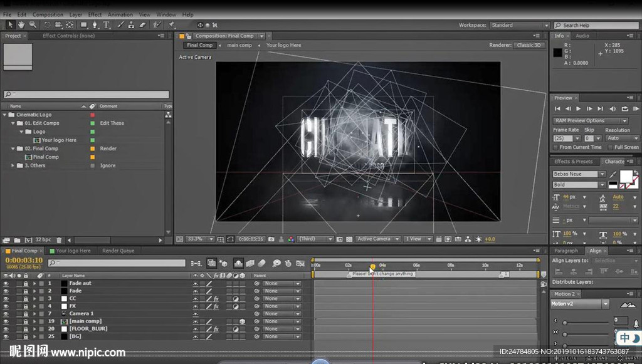642x364 pixels.
Task: Toggle region of interest in viewer
Action: click(x=339, y=239)
